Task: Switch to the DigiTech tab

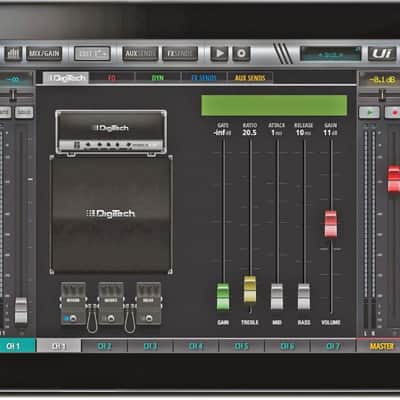Action: click(x=66, y=78)
